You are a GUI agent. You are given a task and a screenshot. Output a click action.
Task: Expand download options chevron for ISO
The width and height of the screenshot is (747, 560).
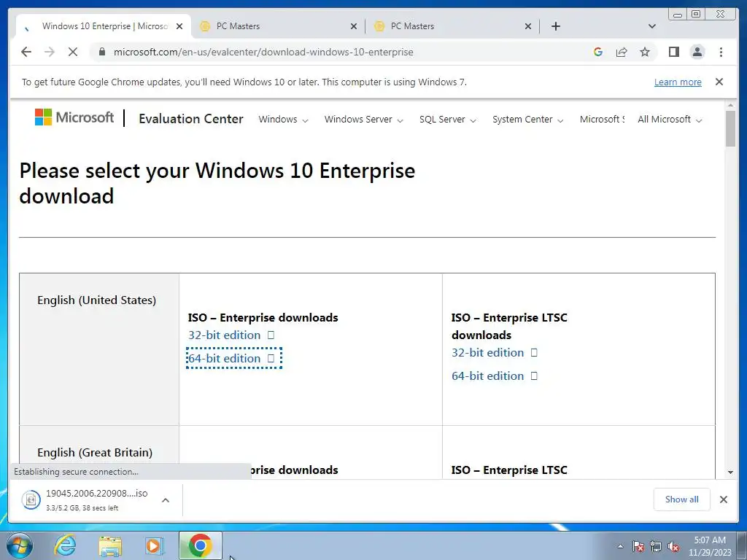pos(166,500)
